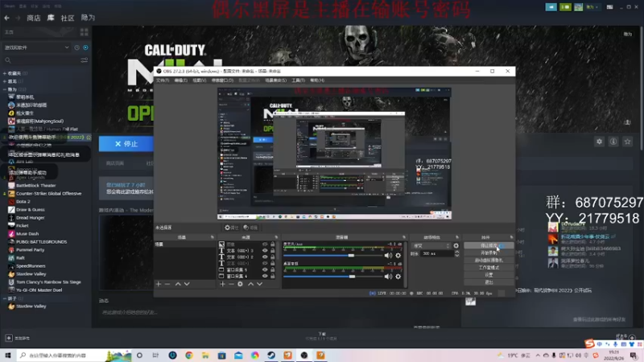Click the blue stop (停止) button in Steam
This screenshot has width=644, height=362.
point(126,144)
